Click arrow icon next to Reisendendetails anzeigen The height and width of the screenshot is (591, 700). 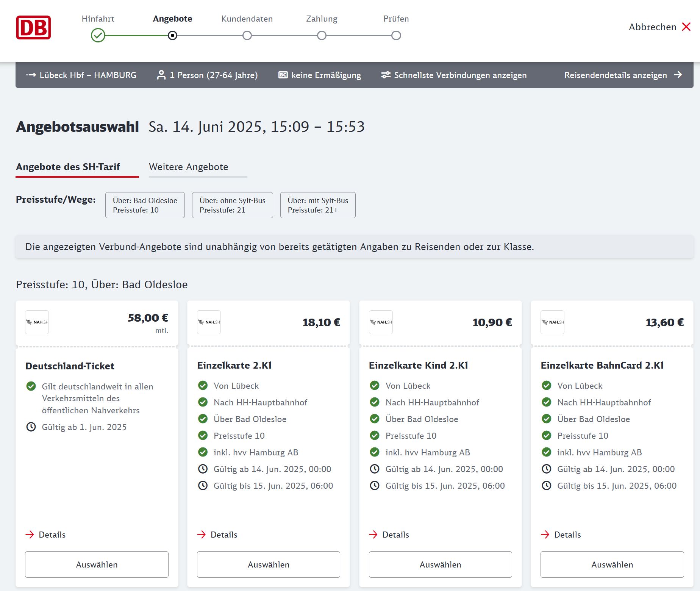pyautogui.click(x=678, y=75)
